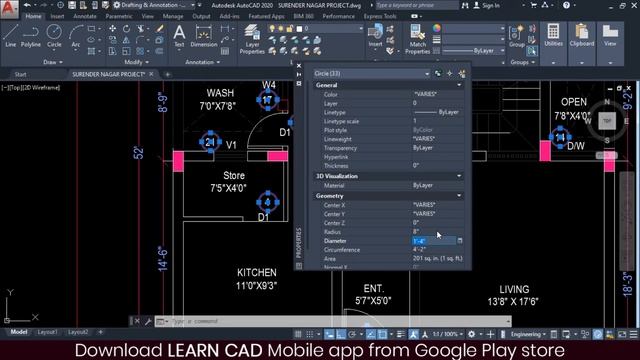Click the Model space tab

(19, 332)
